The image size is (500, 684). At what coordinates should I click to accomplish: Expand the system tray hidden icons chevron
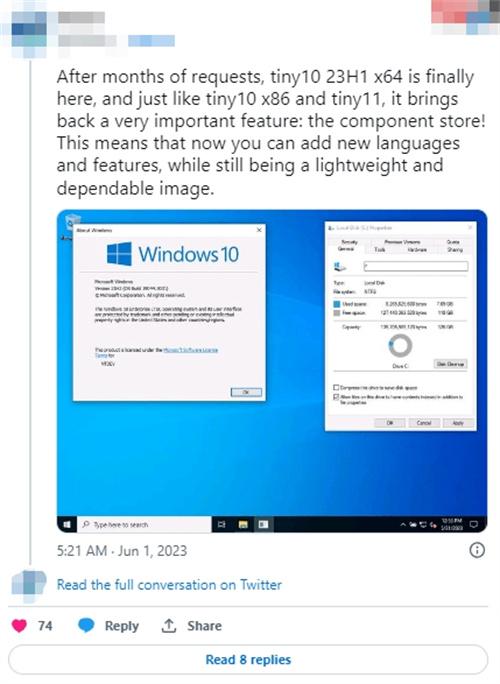[x=403, y=524]
